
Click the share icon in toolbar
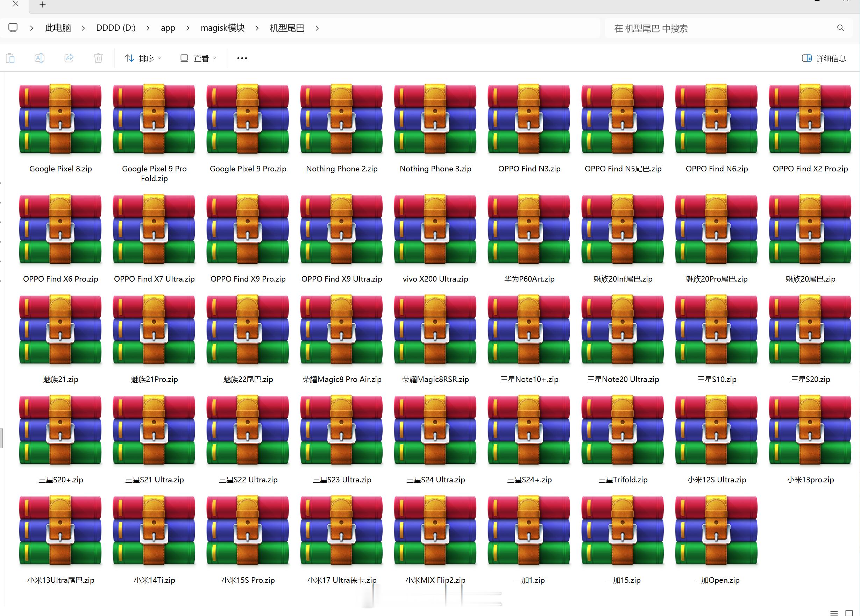[69, 58]
